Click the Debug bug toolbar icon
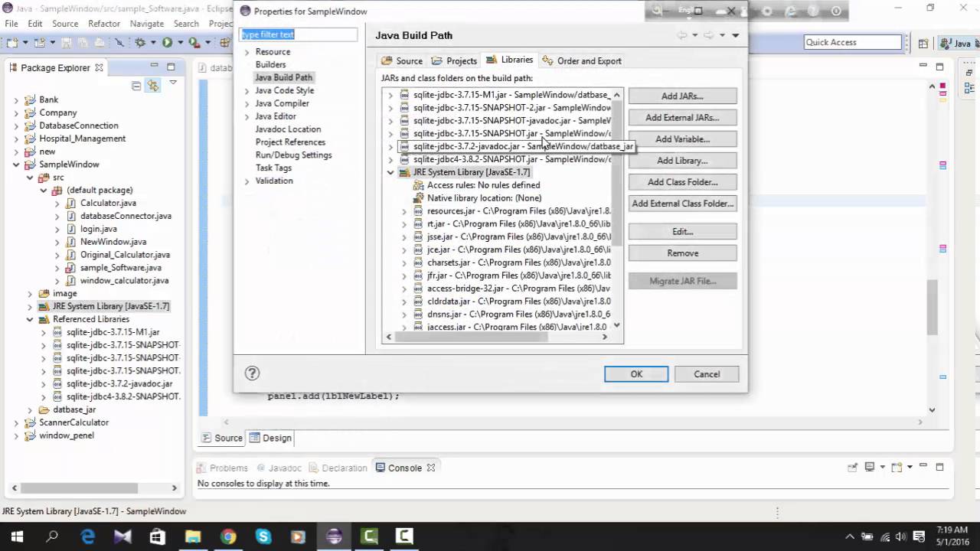 click(140, 42)
